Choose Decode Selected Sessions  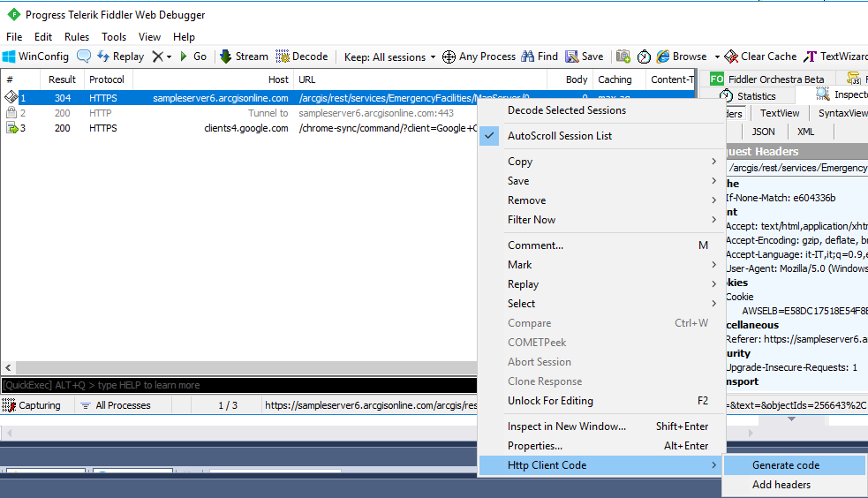[x=567, y=110]
